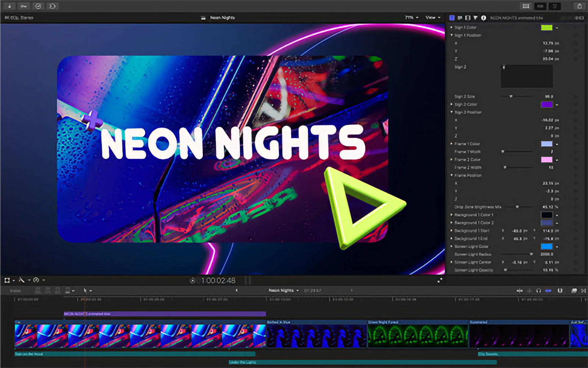Open the 71% viewer zoom dropdown
This screenshot has height=368, width=588.
pos(412,17)
